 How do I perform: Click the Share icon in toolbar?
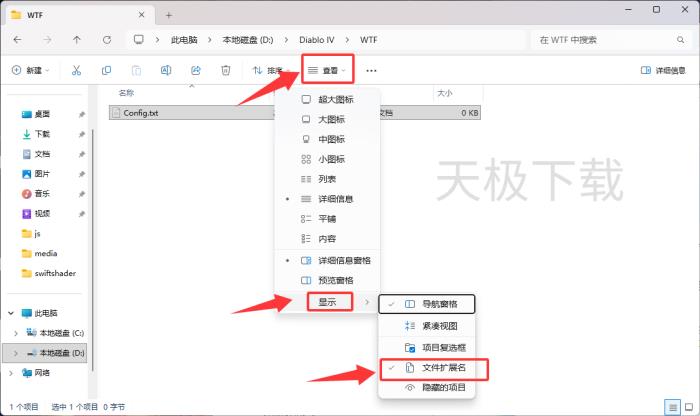point(196,70)
